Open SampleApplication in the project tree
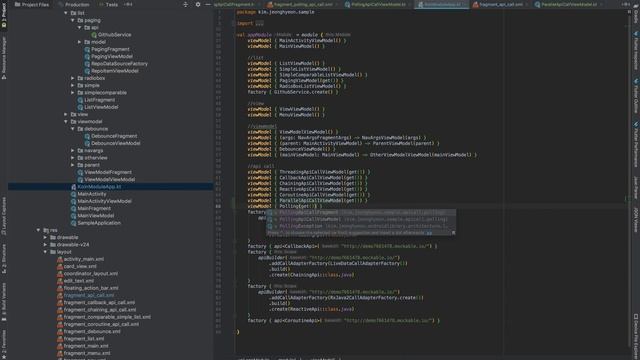The width and height of the screenshot is (640, 360). [x=96, y=223]
